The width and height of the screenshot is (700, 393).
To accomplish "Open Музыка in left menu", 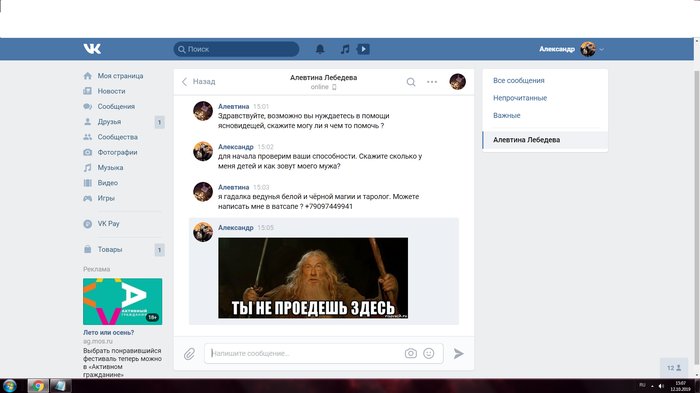I will 110,167.
